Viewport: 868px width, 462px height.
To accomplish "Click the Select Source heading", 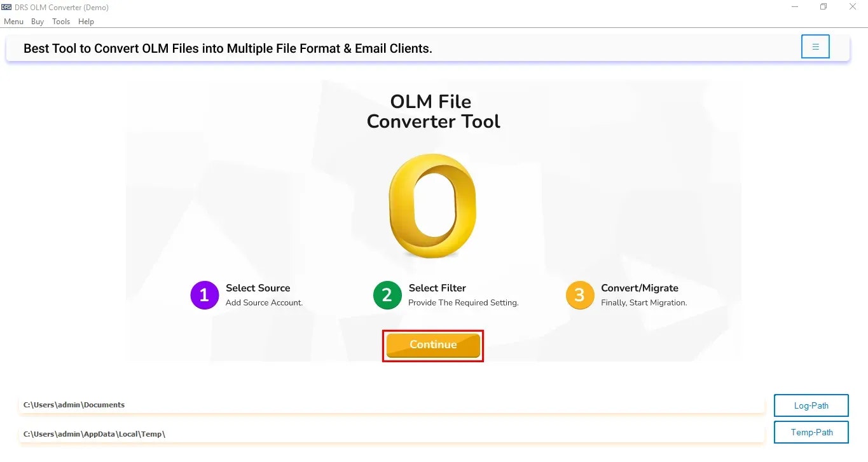I will pos(258,288).
